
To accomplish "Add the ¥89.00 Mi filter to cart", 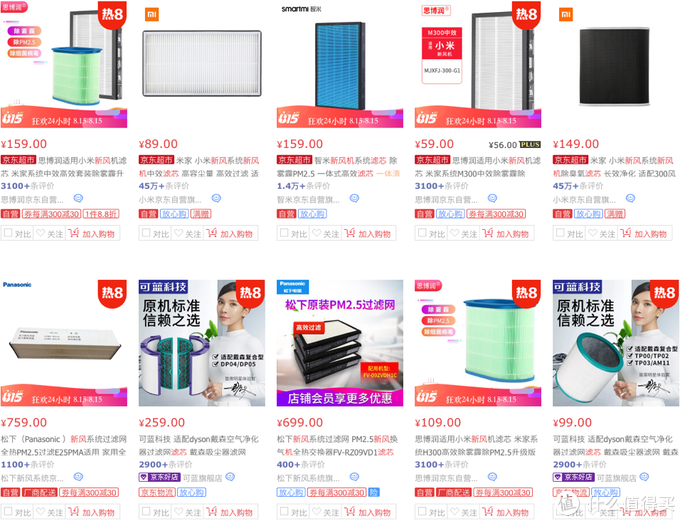I will point(230,233).
